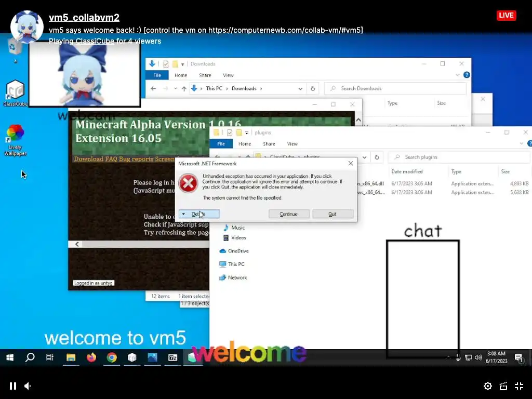Select the Lively Wallpaper desktop shortcut
This screenshot has height=399, width=532.
[x=15, y=140]
